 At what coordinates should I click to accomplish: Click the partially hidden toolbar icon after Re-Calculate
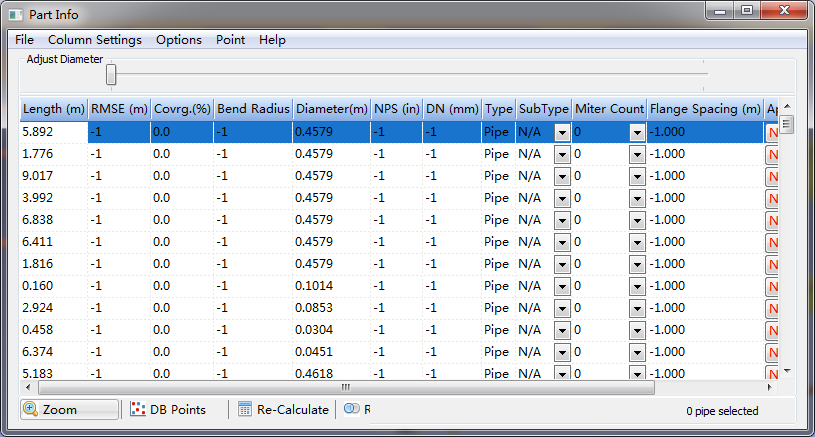pos(352,409)
